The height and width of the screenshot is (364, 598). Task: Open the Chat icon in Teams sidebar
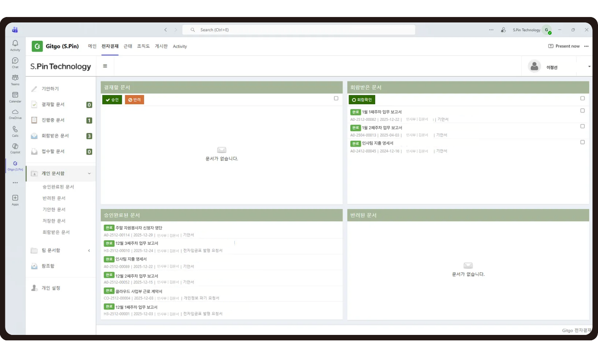15,62
